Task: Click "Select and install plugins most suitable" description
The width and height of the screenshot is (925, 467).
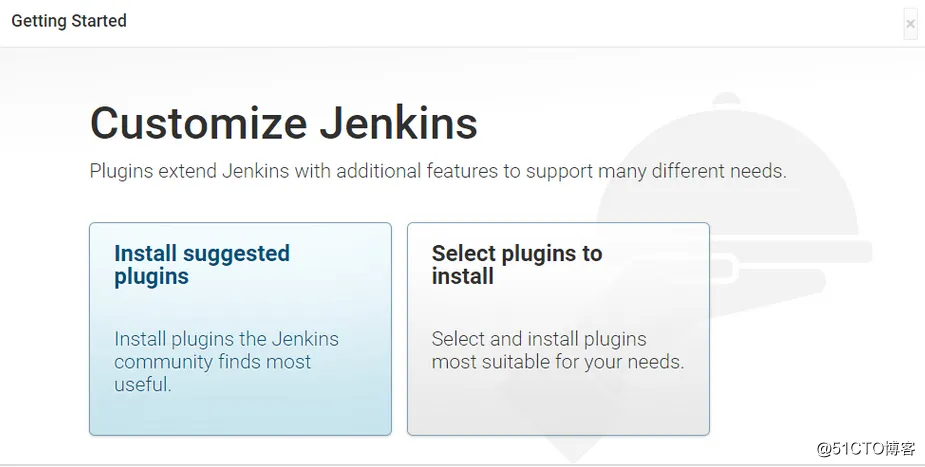Action: tap(539, 339)
